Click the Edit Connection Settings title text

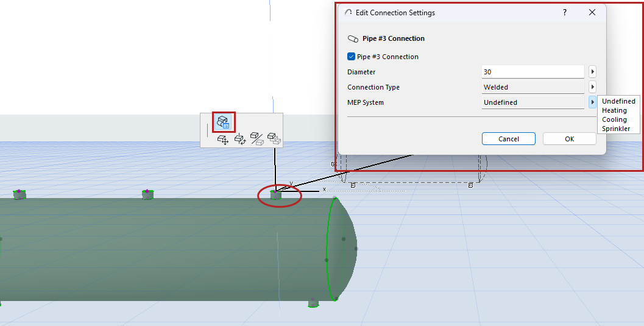tap(395, 13)
